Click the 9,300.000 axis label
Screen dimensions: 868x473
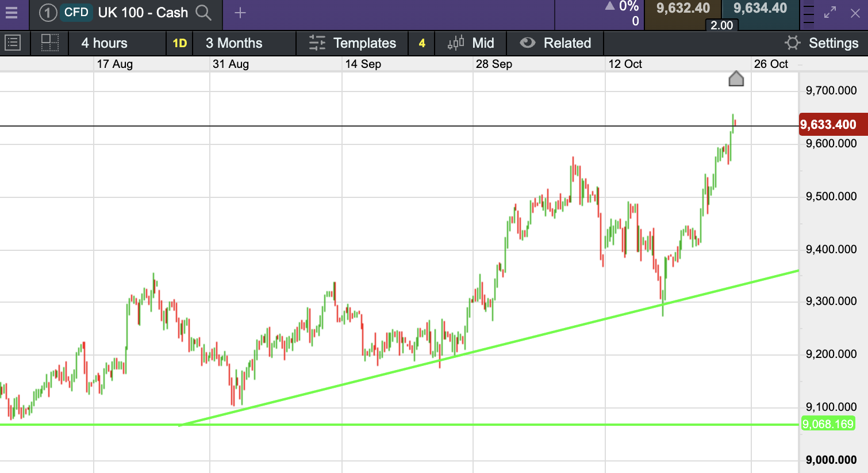831,301
